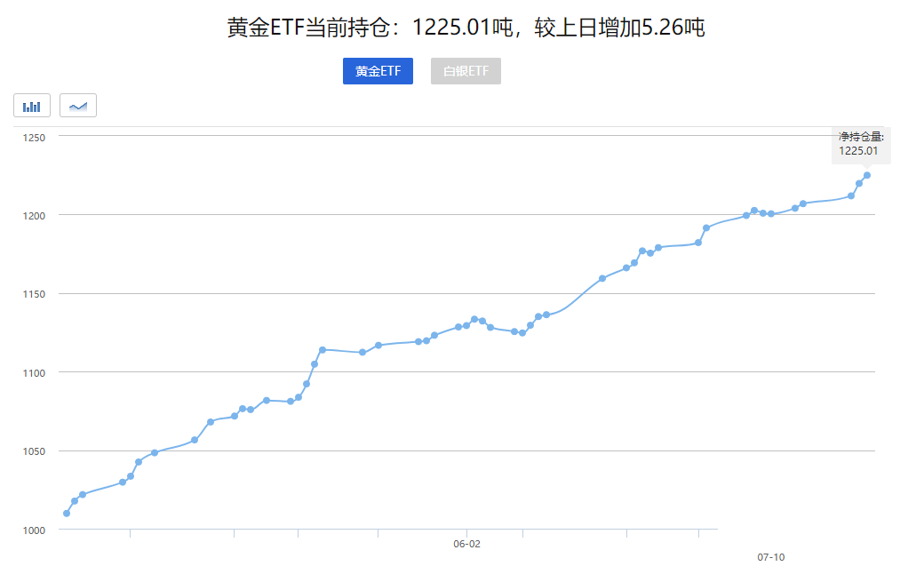Click the 06-02 date axis label
This screenshot has height=566, width=924.
click(466, 544)
